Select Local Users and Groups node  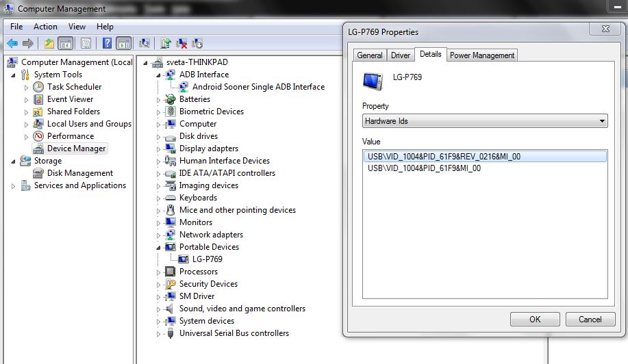coord(89,124)
